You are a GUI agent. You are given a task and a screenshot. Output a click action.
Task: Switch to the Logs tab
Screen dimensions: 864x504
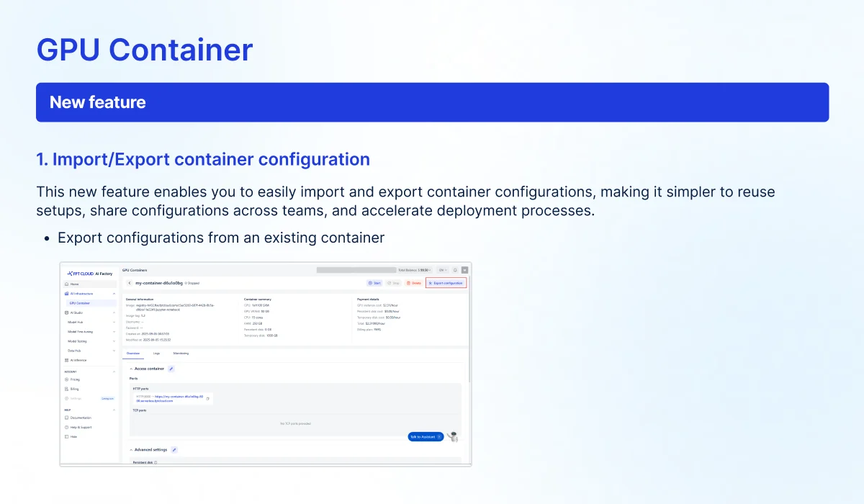point(156,354)
